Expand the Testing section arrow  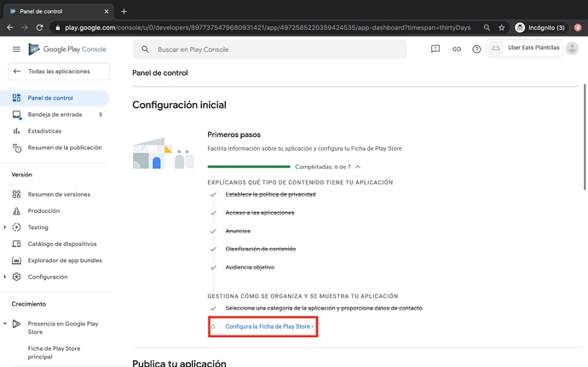(x=5, y=227)
